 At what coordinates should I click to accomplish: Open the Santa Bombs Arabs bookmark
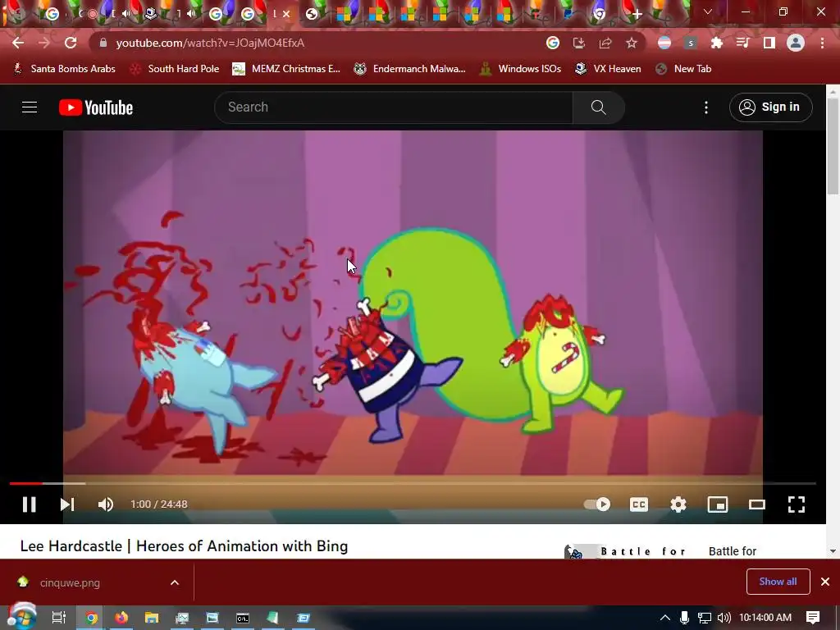point(64,69)
